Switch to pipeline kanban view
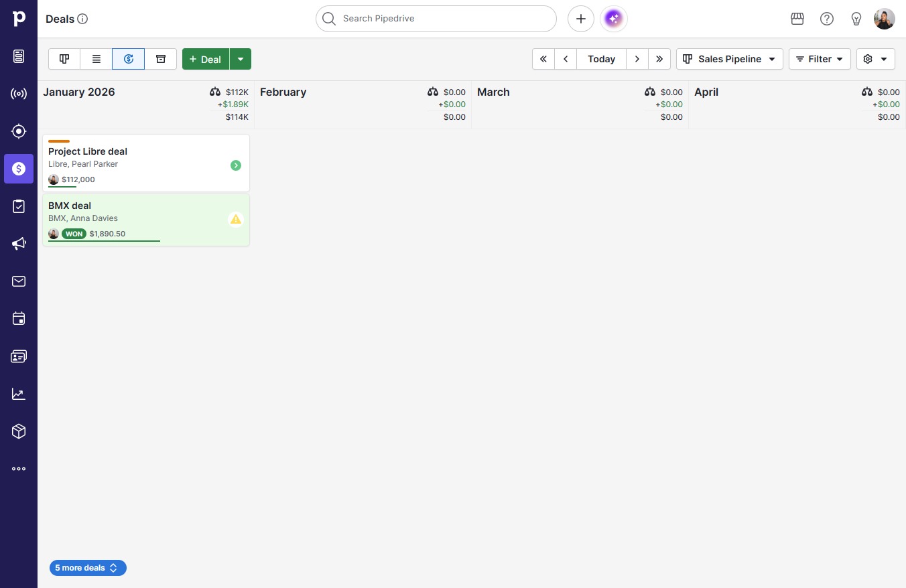906x588 pixels. tap(64, 59)
